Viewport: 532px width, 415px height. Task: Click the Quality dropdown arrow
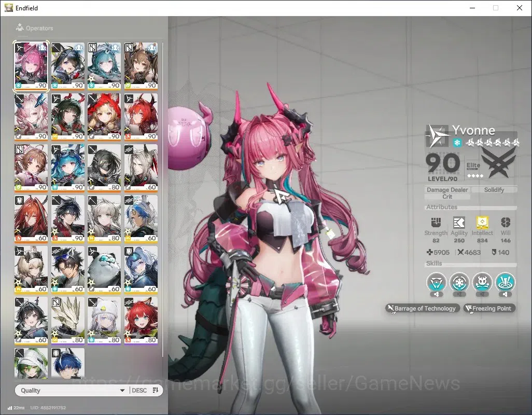[x=122, y=391]
